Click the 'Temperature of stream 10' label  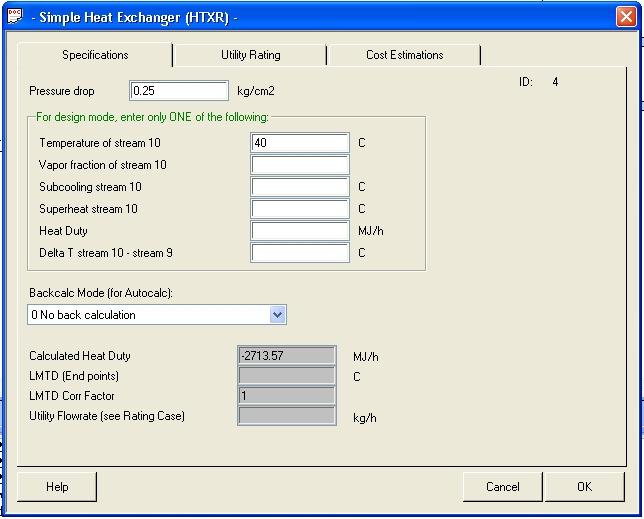100,143
